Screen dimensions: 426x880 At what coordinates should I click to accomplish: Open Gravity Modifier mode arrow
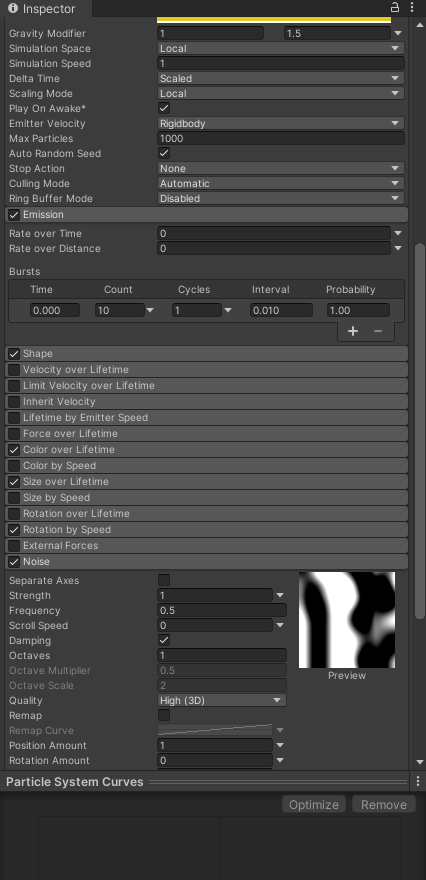pyautogui.click(x=398, y=34)
